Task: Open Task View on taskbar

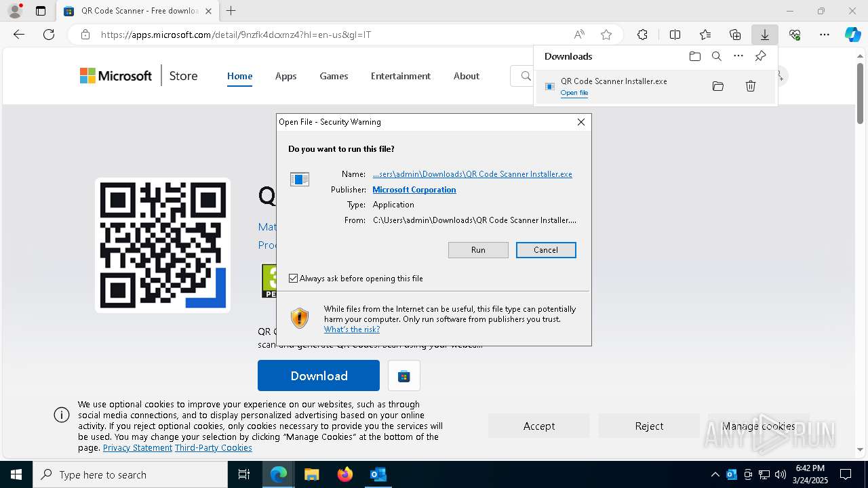Action: coord(244,474)
